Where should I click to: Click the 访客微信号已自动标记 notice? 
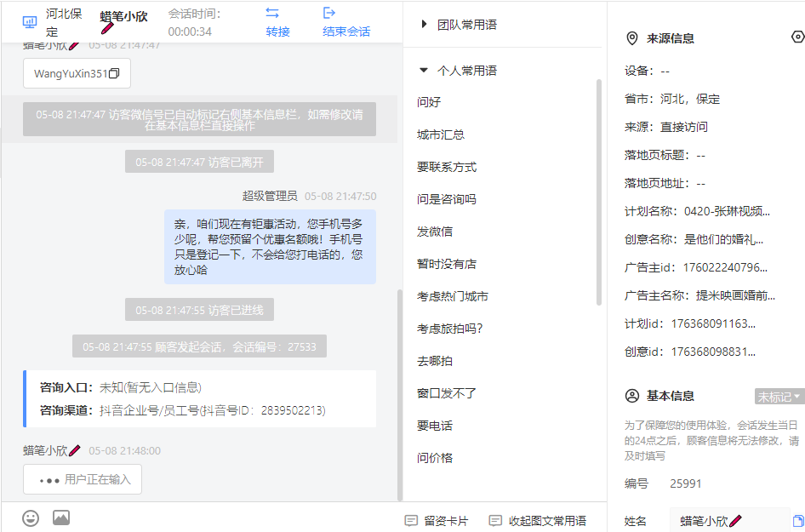click(199, 119)
